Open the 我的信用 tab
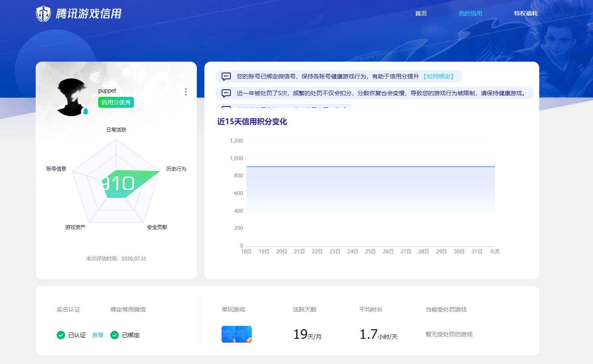 (x=470, y=13)
